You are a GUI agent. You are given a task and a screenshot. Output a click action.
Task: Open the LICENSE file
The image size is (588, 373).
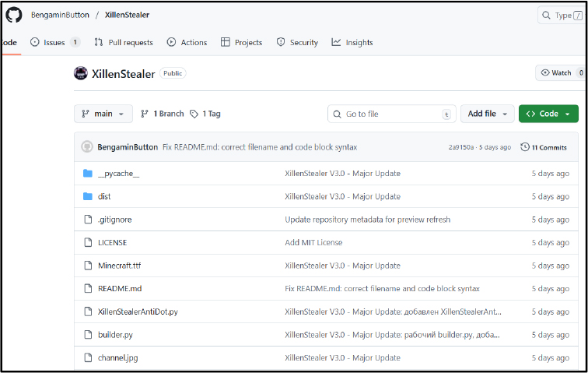tap(113, 243)
